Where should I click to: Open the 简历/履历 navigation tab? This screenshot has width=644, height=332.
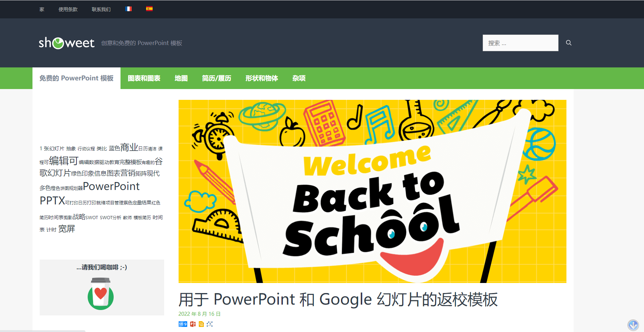click(216, 78)
